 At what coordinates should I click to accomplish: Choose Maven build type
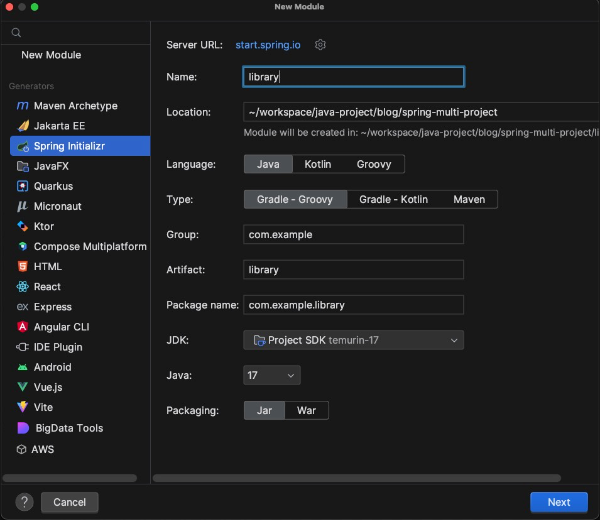[x=469, y=199]
